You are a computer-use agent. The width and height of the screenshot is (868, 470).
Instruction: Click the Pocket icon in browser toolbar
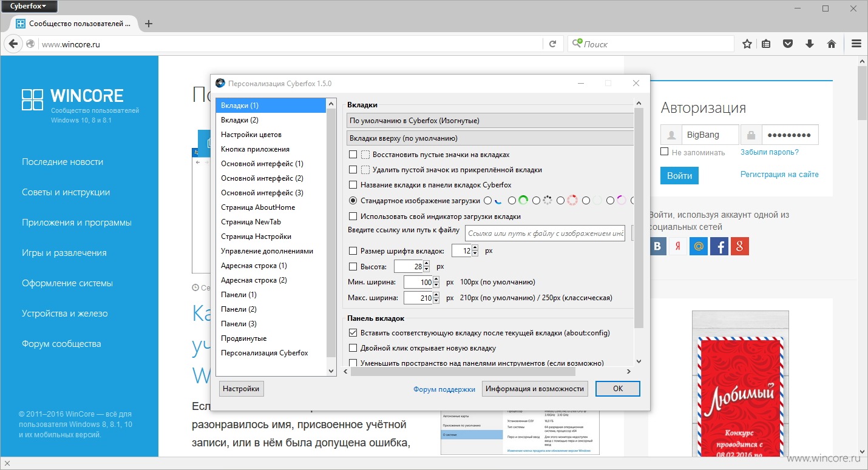(x=787, y=44)
